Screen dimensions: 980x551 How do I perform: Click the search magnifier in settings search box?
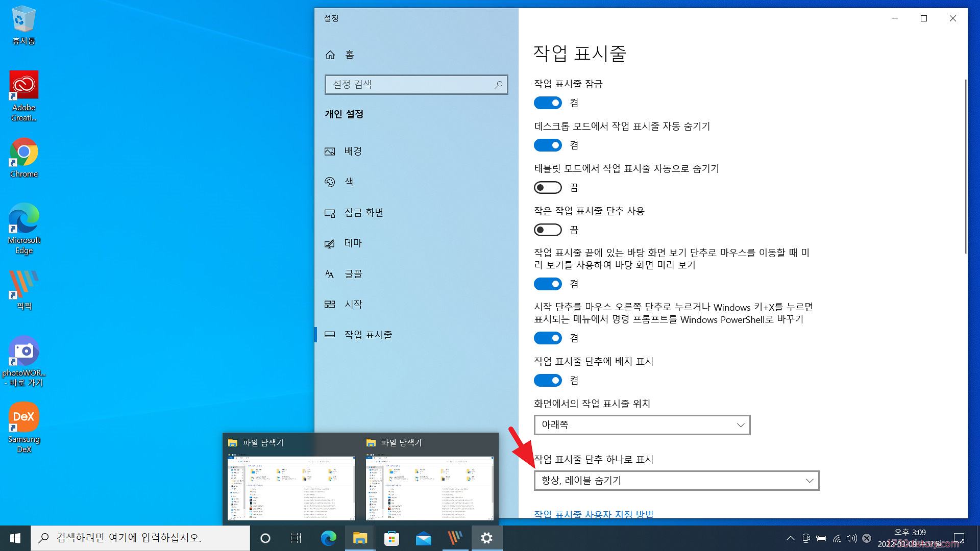(x=498, y=85)
